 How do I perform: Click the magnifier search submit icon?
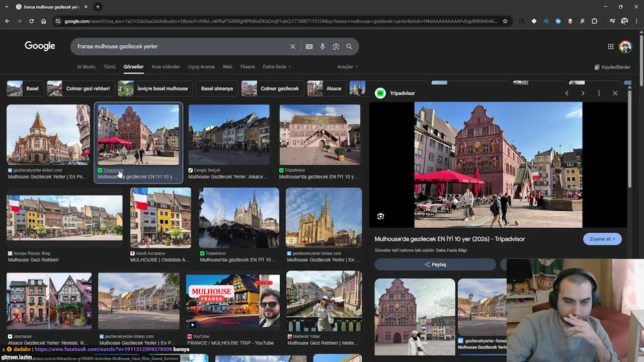[x=349, y=46]
